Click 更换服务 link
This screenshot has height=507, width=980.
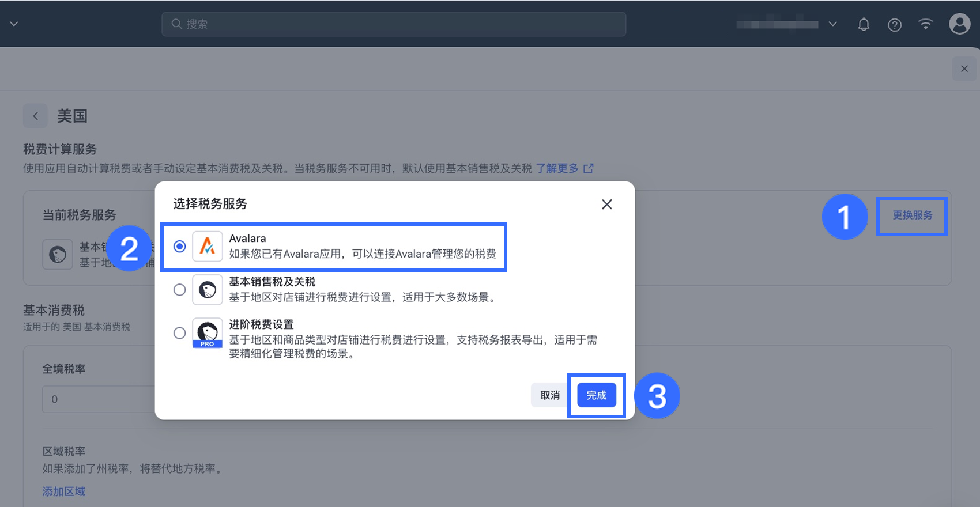pos(913,215)
